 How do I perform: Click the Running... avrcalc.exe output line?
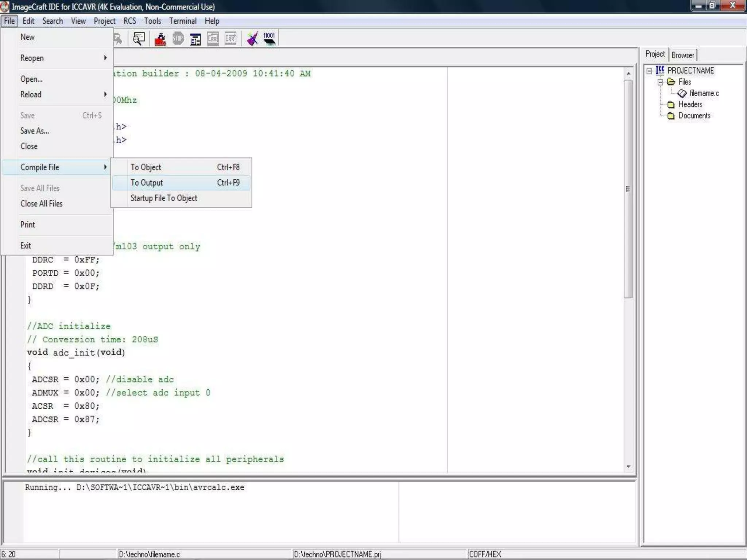click(135, 487)
